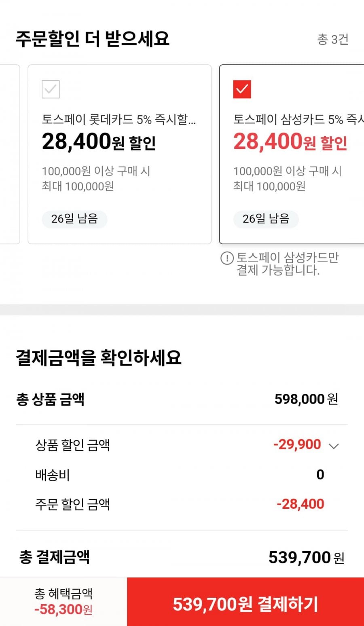Click the 롯데카드 5% 즉시할인 title
This screenshot has height=626, width=364.
(x=119, y=119)
